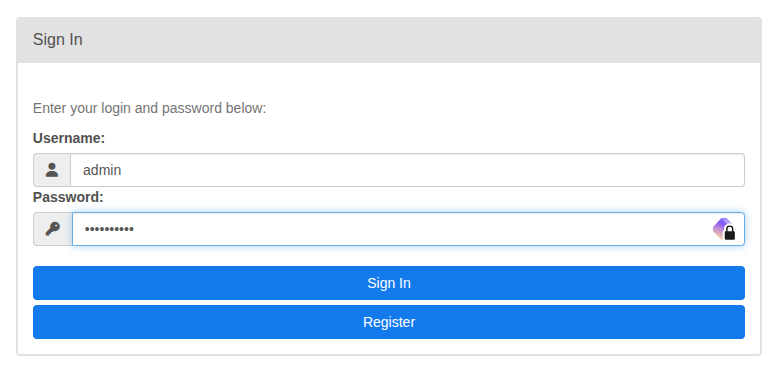Screen dimensions: 780x375
Task: Click the masked password dots
Action: pos(109,229)
